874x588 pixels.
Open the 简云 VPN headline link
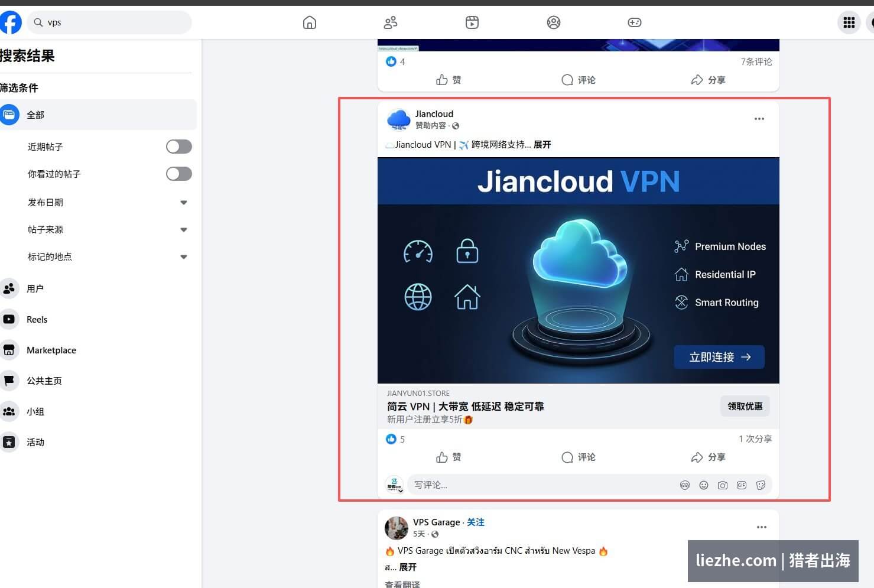(x=465, y=407)
